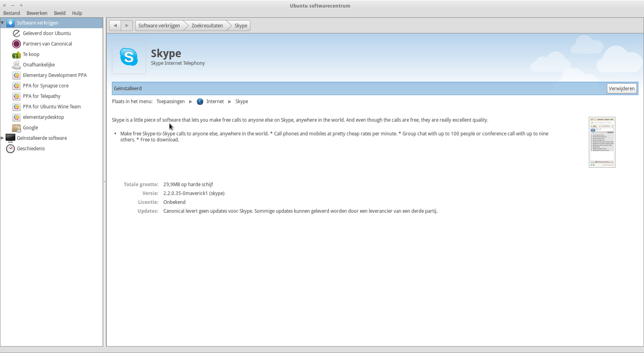Select PPA for Synapse core entry
Screen dimensions: 644x353
pos(45,86)
